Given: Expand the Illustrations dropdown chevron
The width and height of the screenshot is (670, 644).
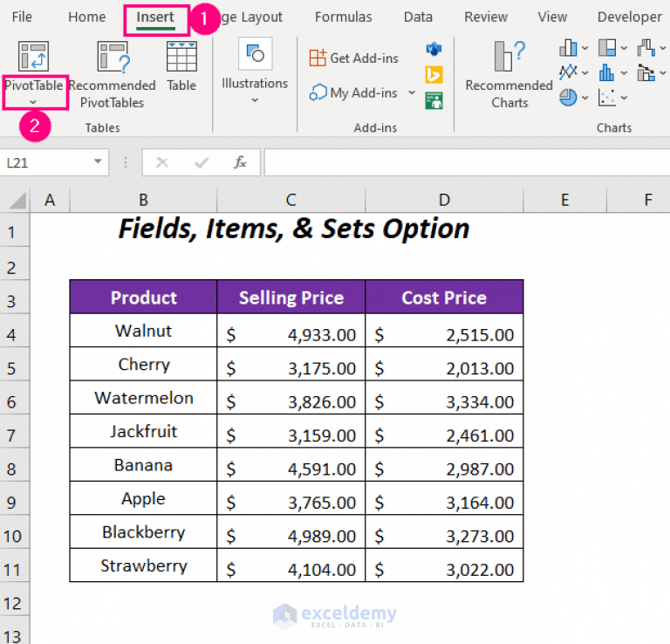Looking at the screenshot, I should [255, 100].
